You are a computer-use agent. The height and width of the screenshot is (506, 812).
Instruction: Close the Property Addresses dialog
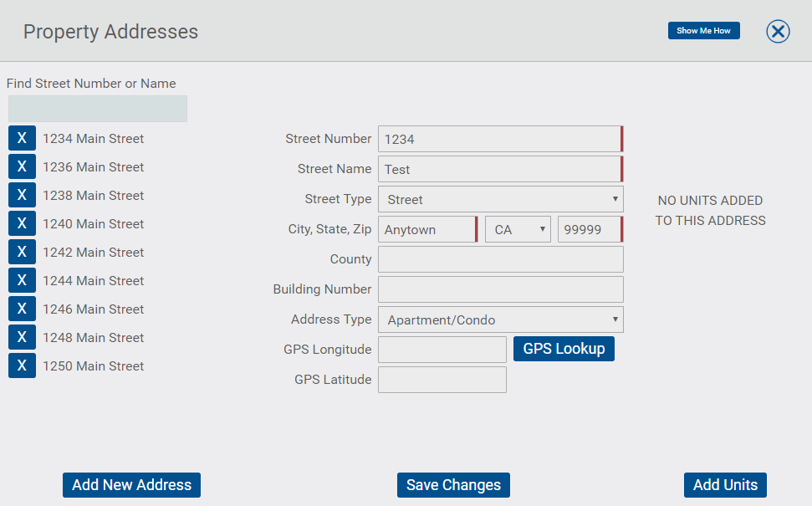(x=778, y=32)
